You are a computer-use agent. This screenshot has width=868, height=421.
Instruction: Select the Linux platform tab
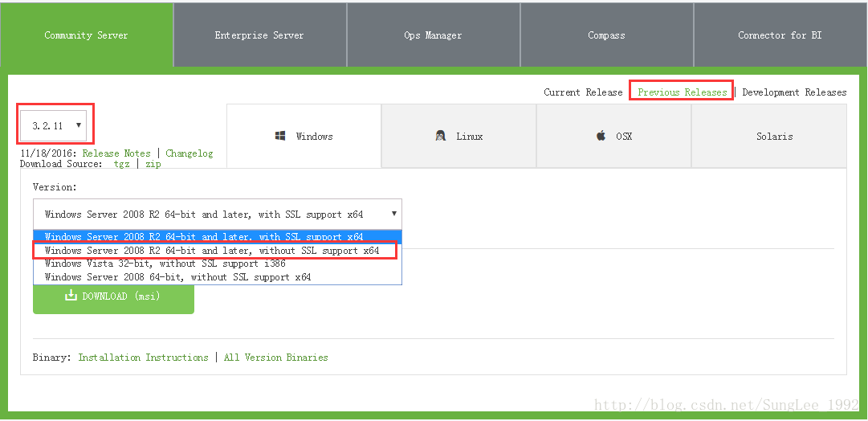click(x=459, y=136)
